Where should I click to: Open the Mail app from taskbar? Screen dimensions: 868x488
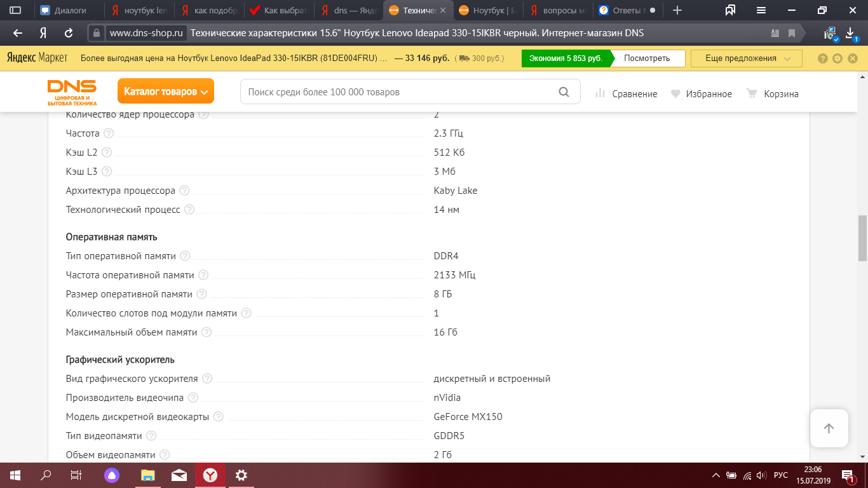coord(179,475)
